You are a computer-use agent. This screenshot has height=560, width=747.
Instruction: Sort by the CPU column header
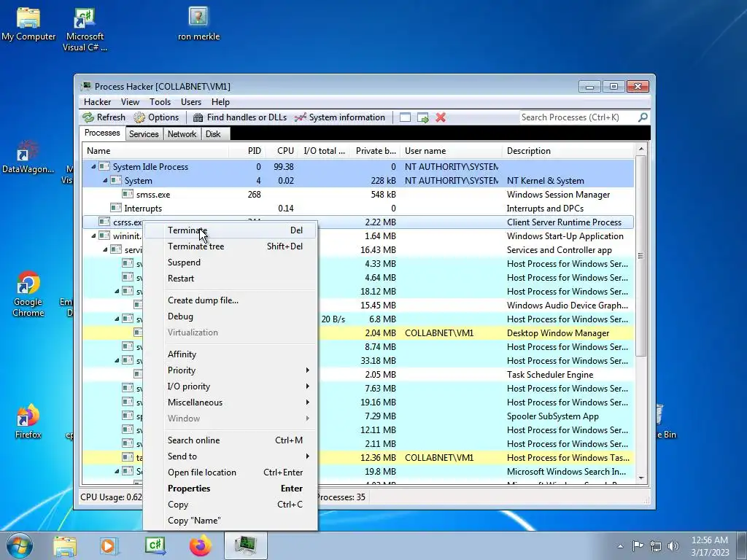[282, 151]
